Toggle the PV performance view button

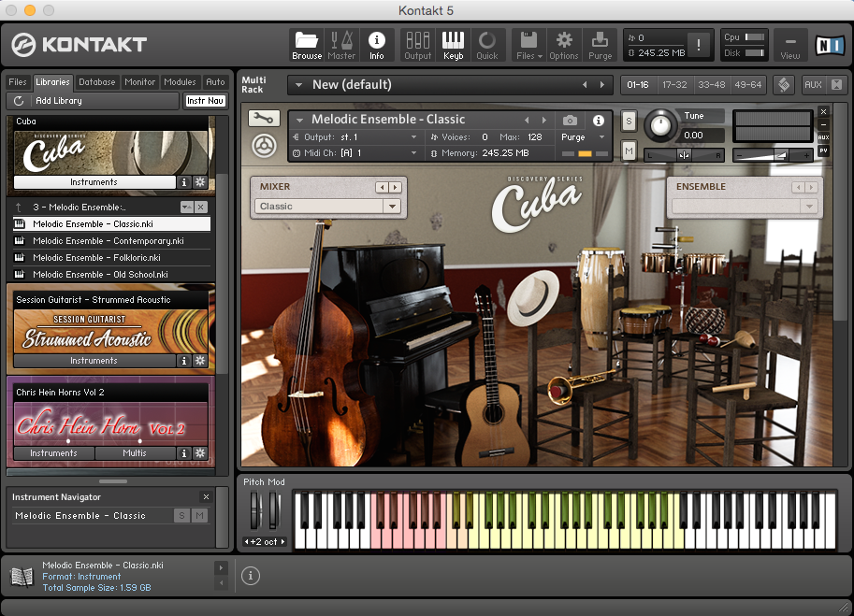823,150
